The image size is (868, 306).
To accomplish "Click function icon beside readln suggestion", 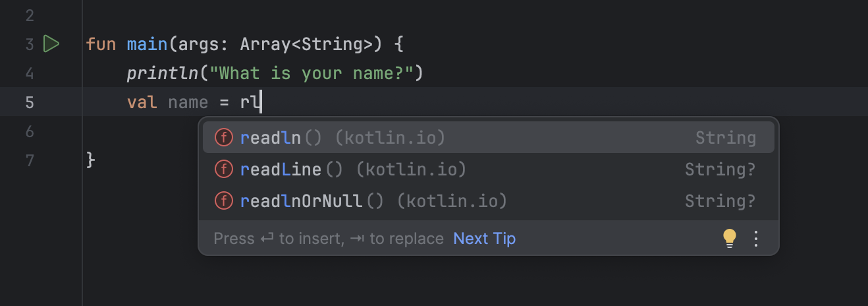I will point(224,138).
